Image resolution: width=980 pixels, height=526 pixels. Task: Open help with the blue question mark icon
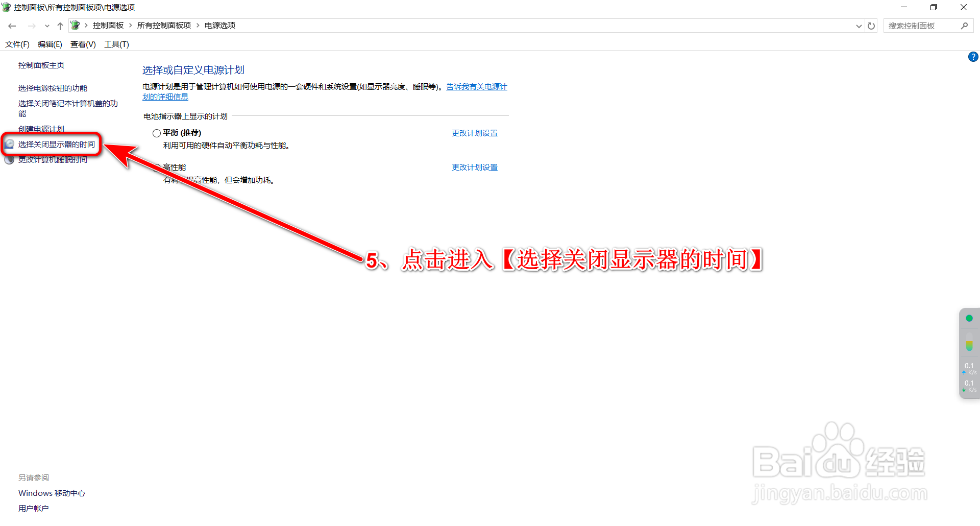973,57
